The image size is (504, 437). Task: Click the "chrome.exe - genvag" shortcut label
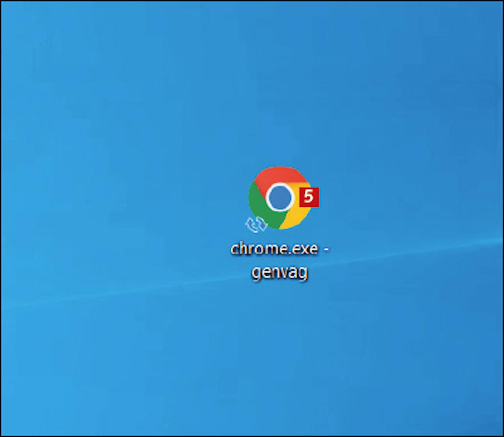[x=280, y=260]
